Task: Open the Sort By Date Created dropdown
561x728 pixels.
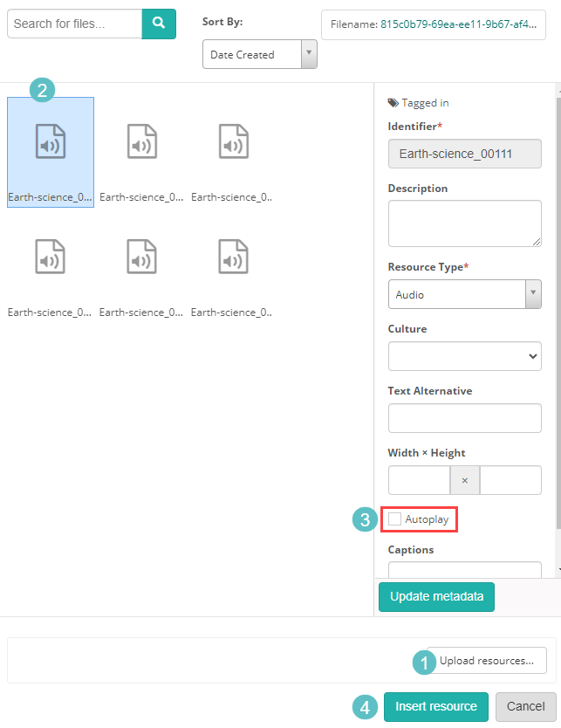Action: [x=259, y=55]
